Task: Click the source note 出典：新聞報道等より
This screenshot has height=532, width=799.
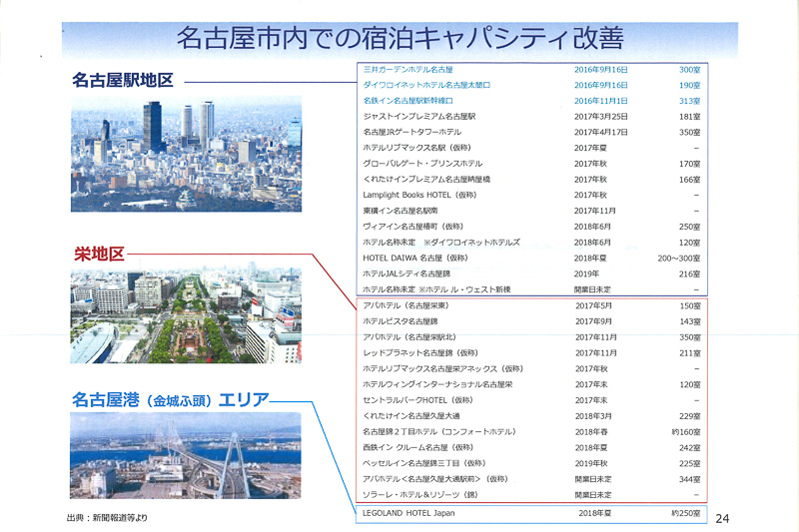Action: [x=107, y=518]
